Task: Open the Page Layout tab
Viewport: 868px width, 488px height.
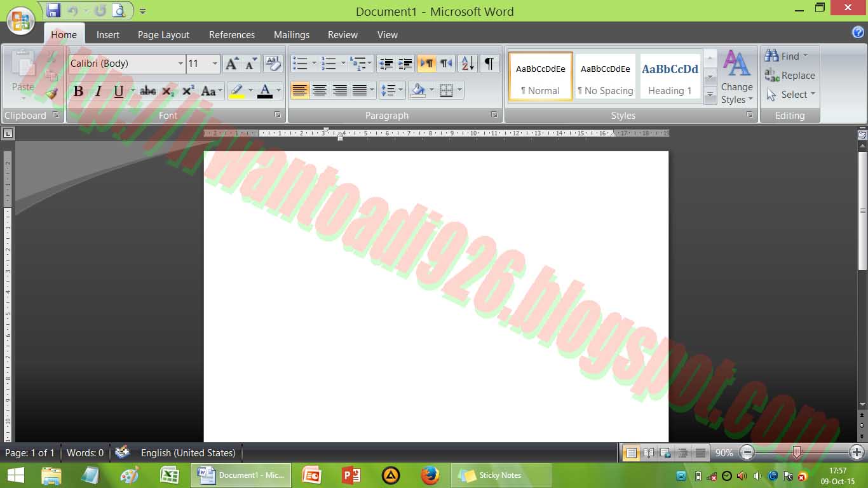Action: (x=163, y=35)
